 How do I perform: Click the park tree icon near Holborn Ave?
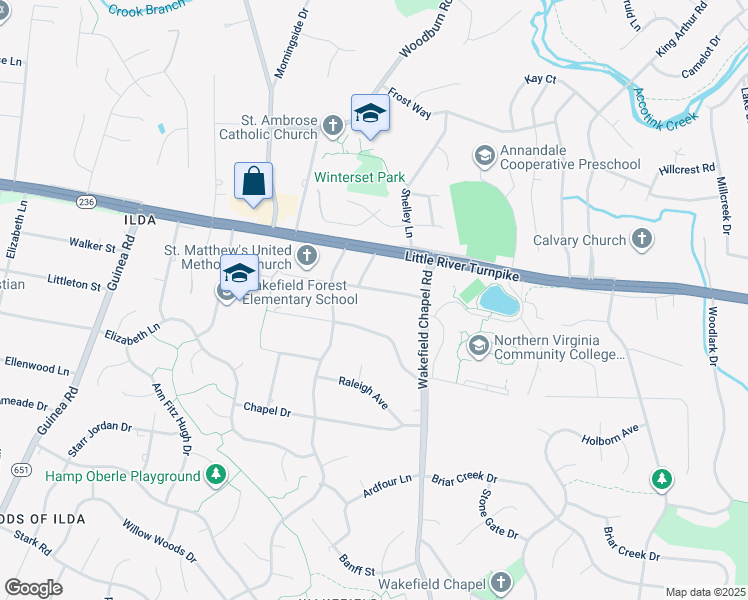662,479
